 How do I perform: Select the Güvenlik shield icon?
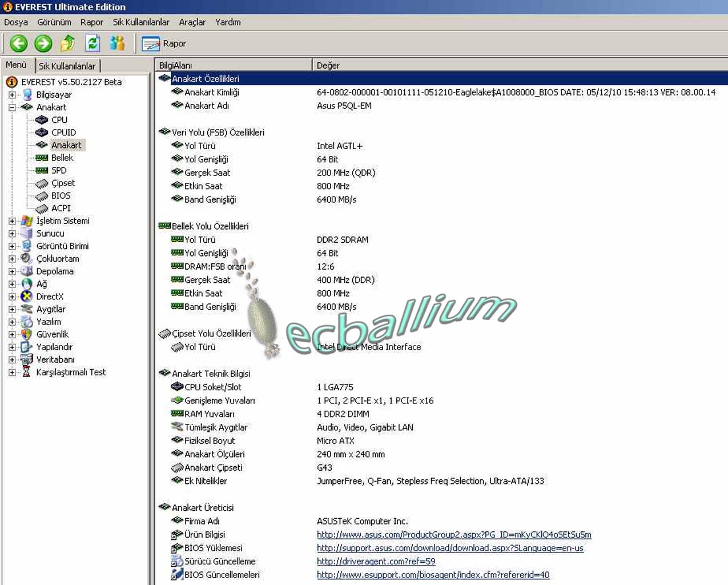click(x=27, y=334)
